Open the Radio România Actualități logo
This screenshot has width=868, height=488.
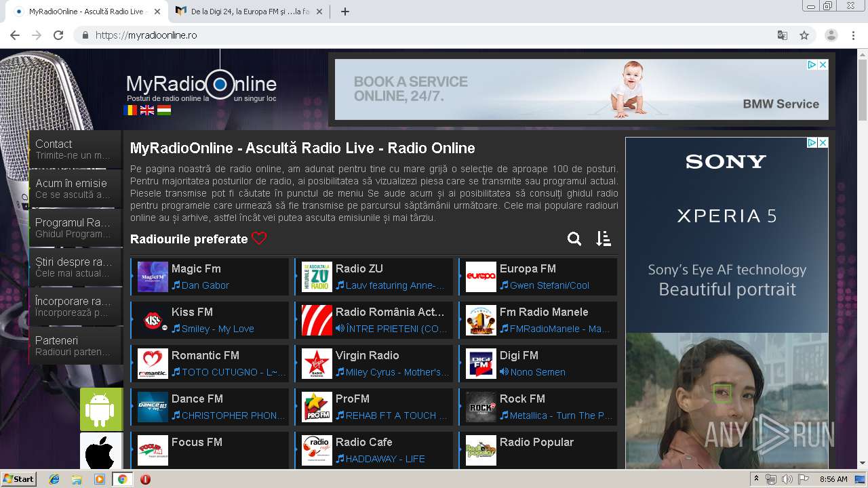click(317, 320)
